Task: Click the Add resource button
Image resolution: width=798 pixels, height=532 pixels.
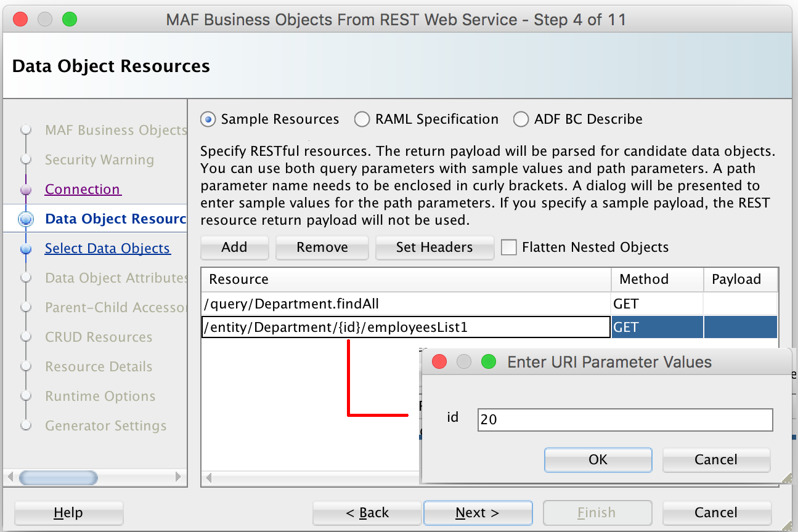Action: pos(234,248)
